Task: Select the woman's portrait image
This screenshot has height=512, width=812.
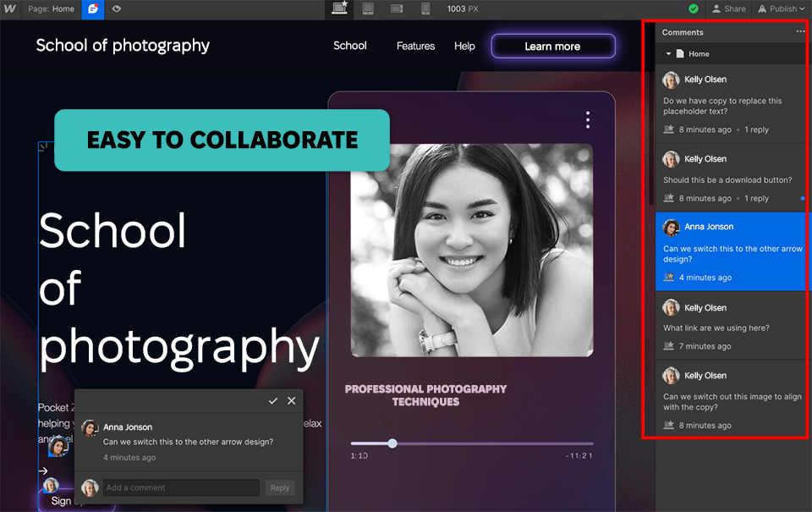Action: click(x=472, y=250)
